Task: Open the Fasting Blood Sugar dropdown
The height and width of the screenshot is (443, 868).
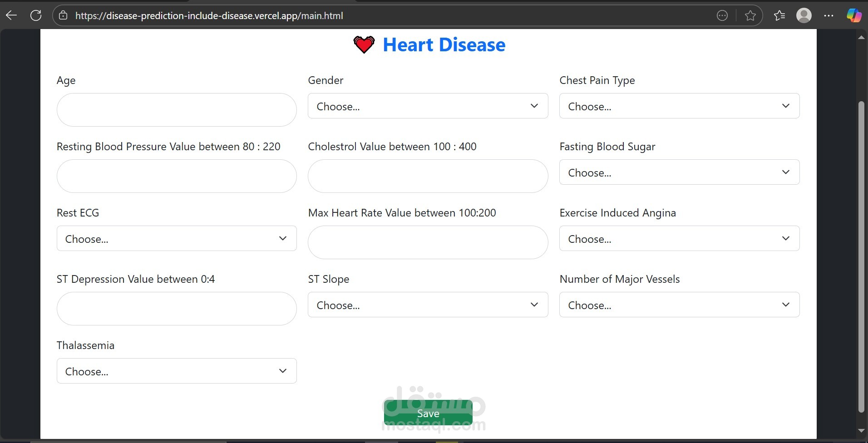Action: (679, 172)
